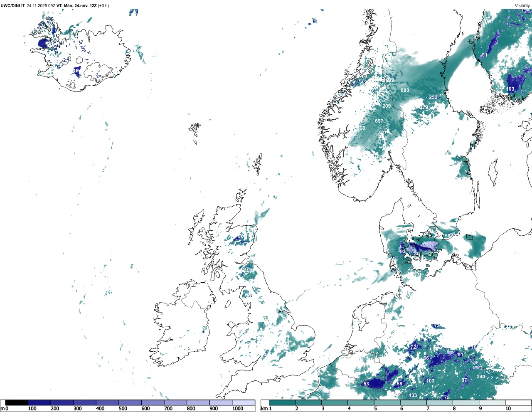
Task: Pick the dark navy 100–200 m legend swatch
Action: pyautogui.click(x=39, y=402)
